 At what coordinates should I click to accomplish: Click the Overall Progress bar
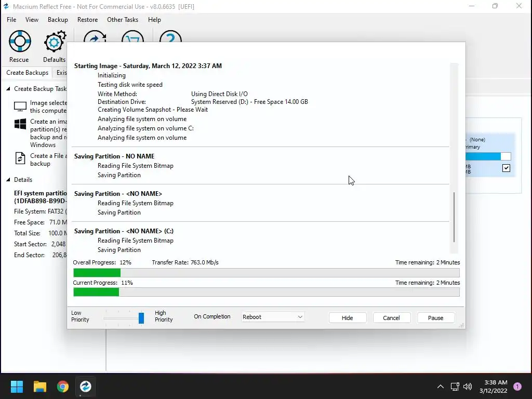tap(267, 273)
